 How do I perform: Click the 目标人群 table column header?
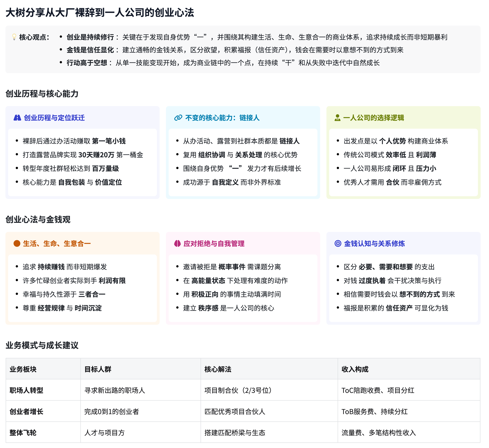point(98,369)
